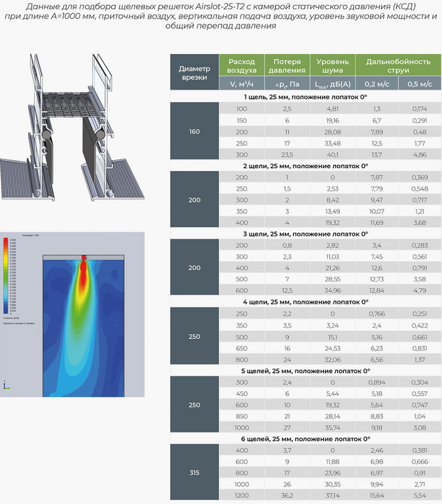Click the noise value '40,1'

pyautogui.click(x=332, y=154)
